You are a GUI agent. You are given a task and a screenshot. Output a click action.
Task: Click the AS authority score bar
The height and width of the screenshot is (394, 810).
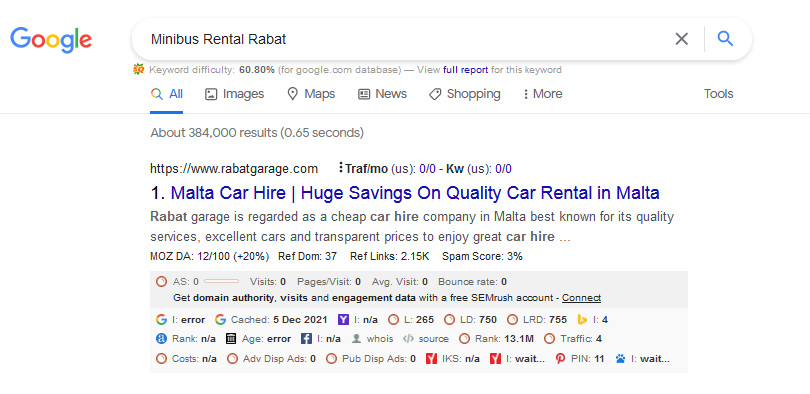click(222, 281)
